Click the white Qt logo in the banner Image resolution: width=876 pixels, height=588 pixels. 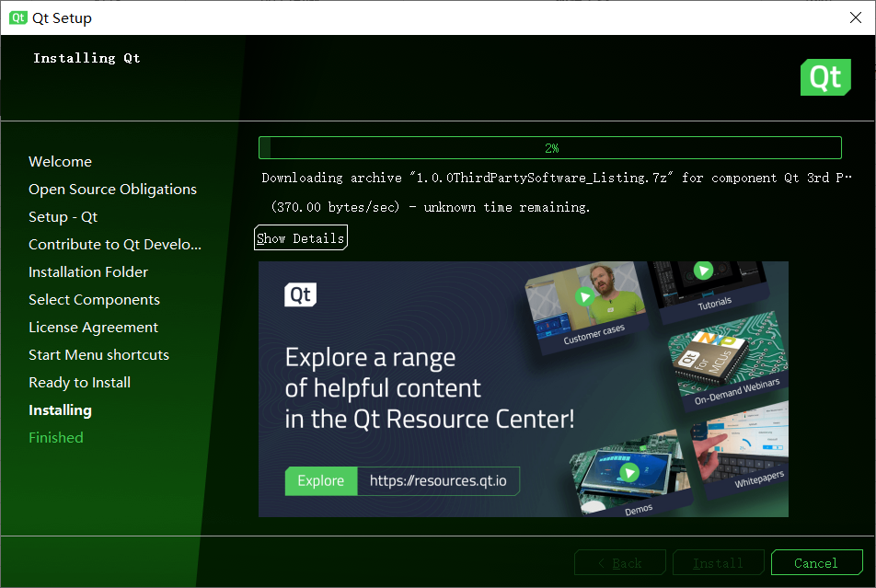[x=301, y=294]
